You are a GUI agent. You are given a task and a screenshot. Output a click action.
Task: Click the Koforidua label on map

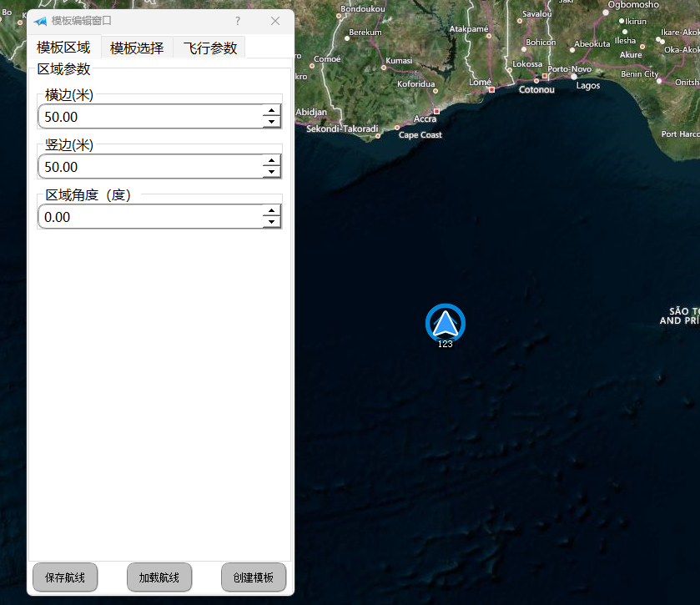pyautogui.click(x=416, y=84)
